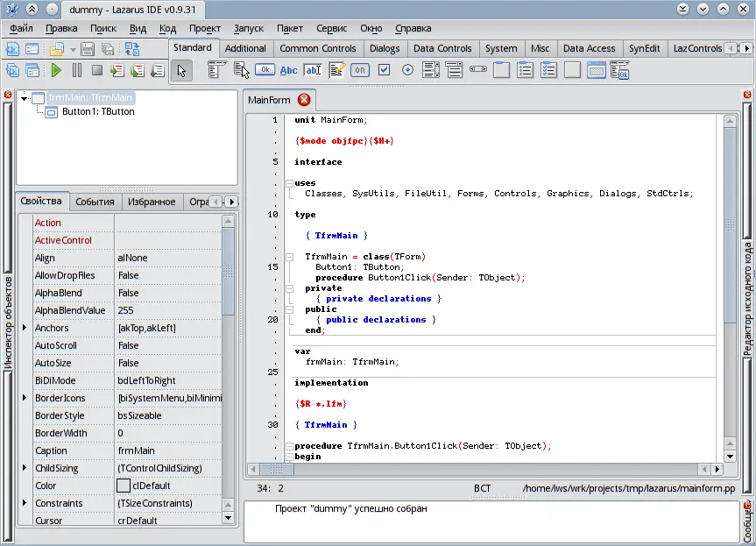756x546 pixels.
Task: Open the Проект menu
Action: 204,28
